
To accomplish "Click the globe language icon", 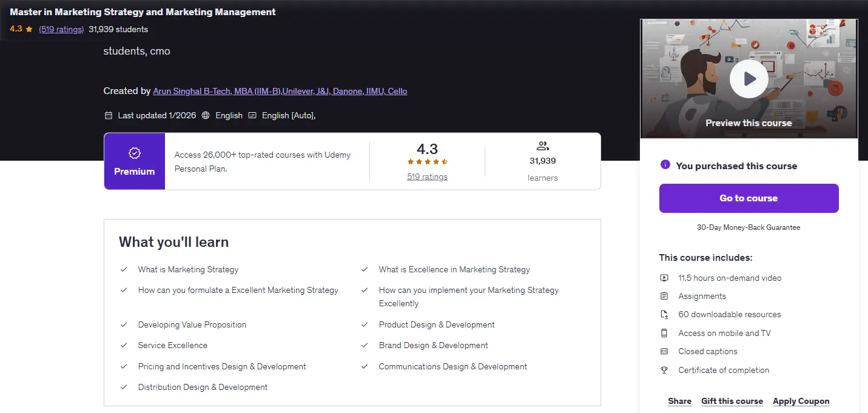I will 206,115.
